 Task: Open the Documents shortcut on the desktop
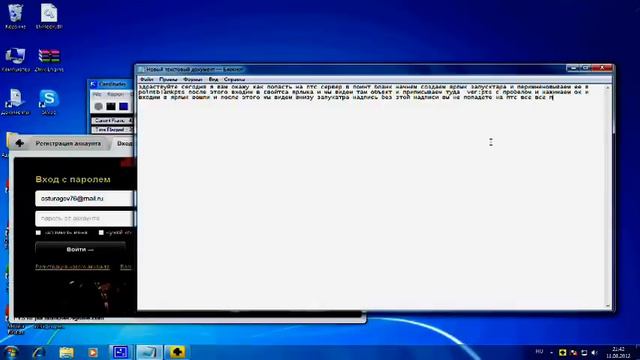(15, 102)
